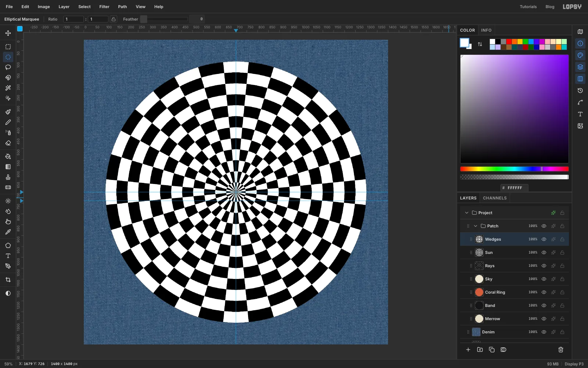
Task: Select the Eraser tool
Action: pyautogui.click(x=8, y=143)
